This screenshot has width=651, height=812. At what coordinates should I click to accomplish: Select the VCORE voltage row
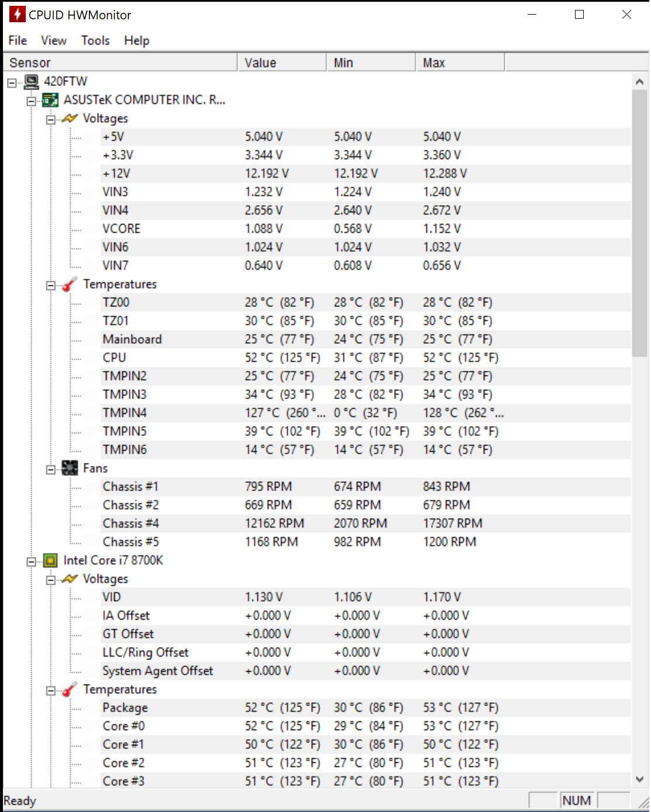(x=366, y=229)
